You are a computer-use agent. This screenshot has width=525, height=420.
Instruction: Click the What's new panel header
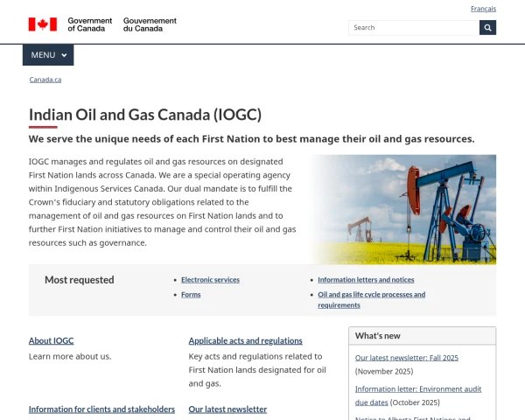(x=423, y=336)
